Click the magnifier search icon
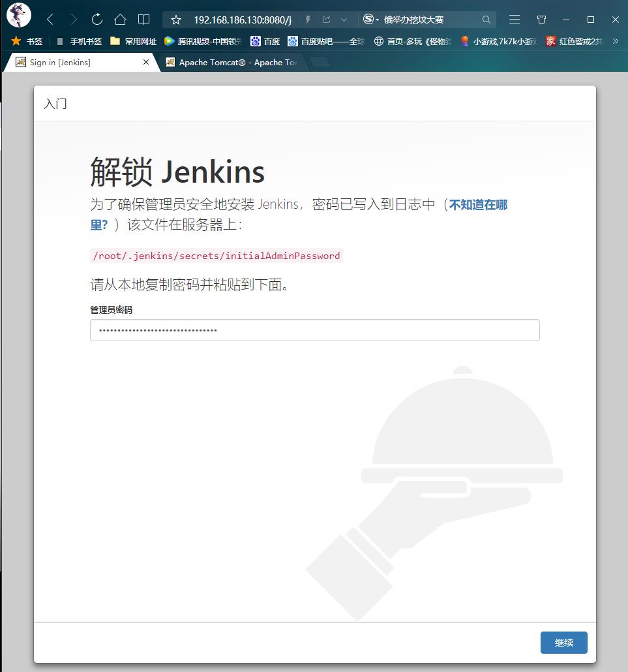Viewport: 628px width, 672px height. (486, 20)
